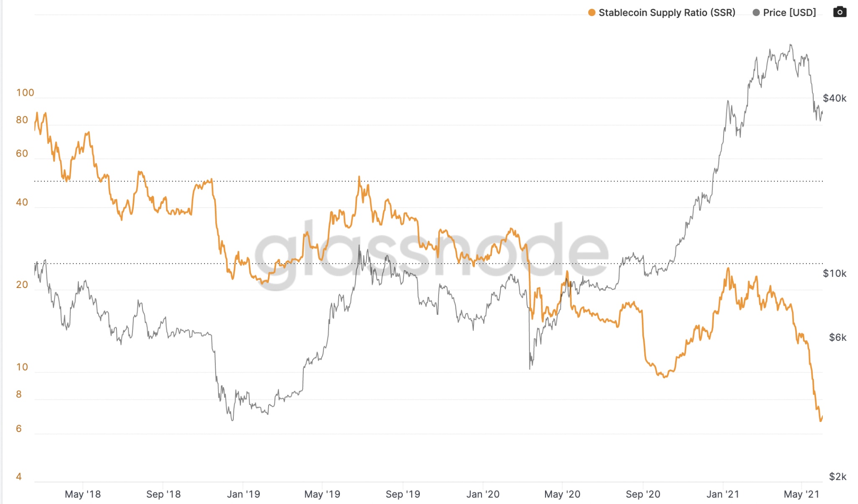The image size is (858, 504).
Task: Click the $40k price axis label
Action: click(834, 98)
